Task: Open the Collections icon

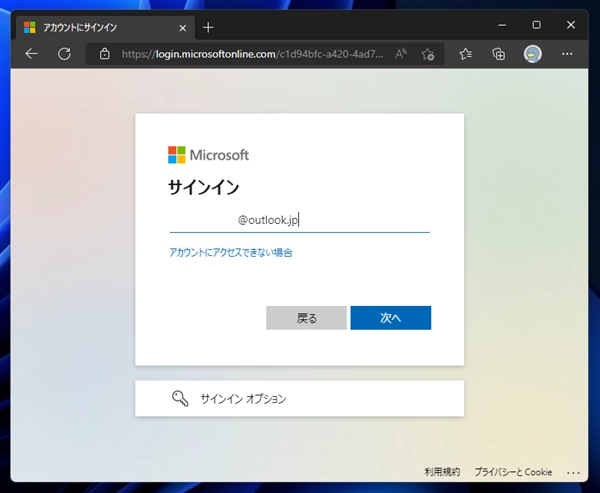Action: pyautogui.click(x=499, y=54)
